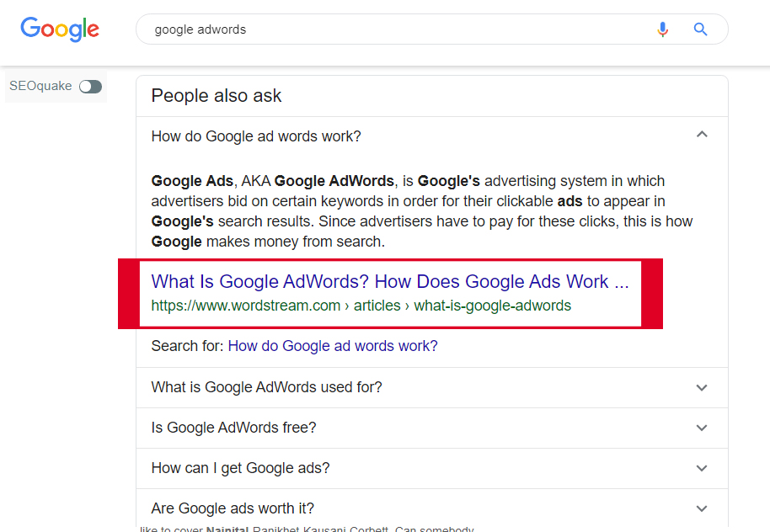
Task: Select the 'Is Google AdWords free?' question text
Action: tap(233, 428)
